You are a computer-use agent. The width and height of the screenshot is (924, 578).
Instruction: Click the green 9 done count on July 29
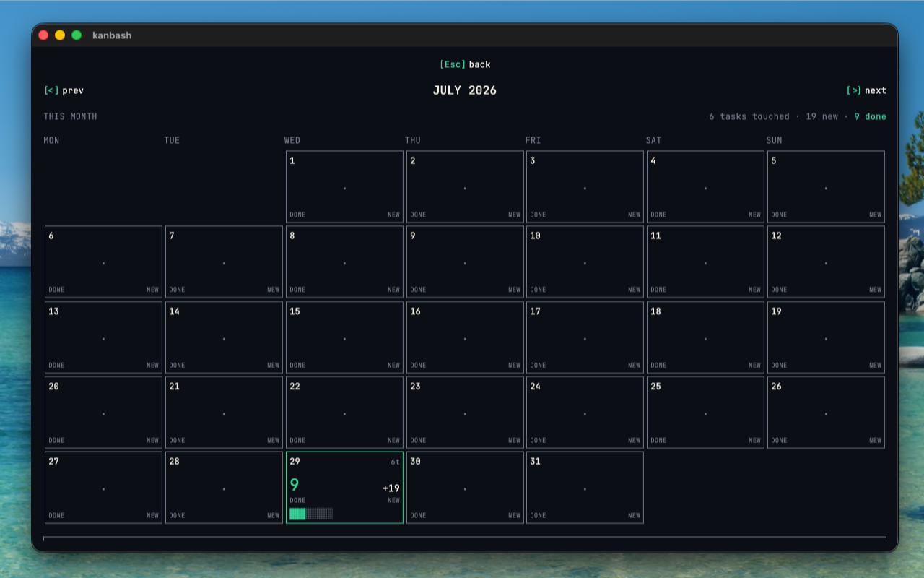point(294,486)
